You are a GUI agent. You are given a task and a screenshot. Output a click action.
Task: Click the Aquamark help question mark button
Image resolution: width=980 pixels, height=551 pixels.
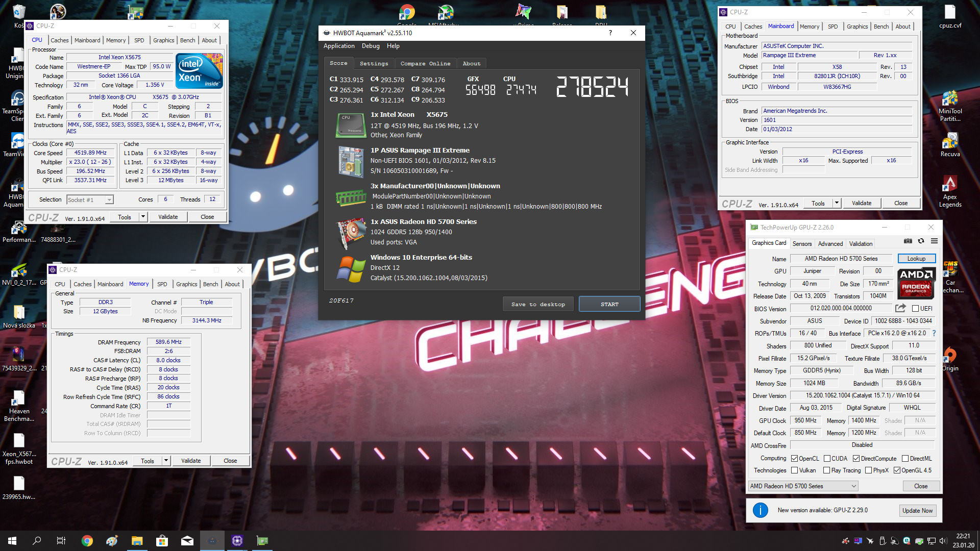[x=610, y=33]
